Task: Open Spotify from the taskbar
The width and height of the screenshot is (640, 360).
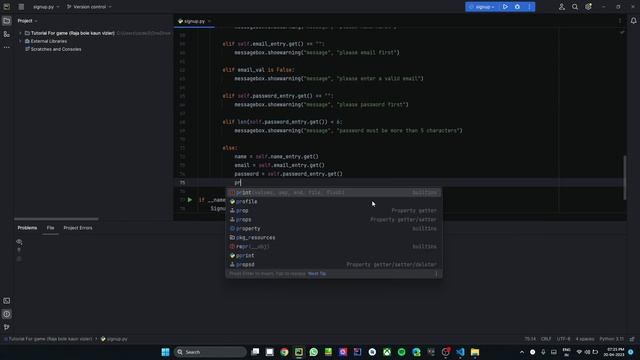Action: [402, 352]
